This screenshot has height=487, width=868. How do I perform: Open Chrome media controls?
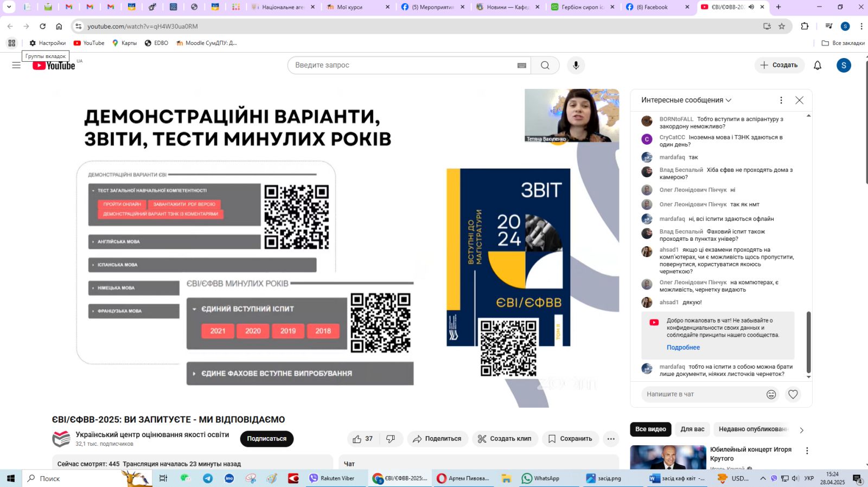tap(828, 26)
